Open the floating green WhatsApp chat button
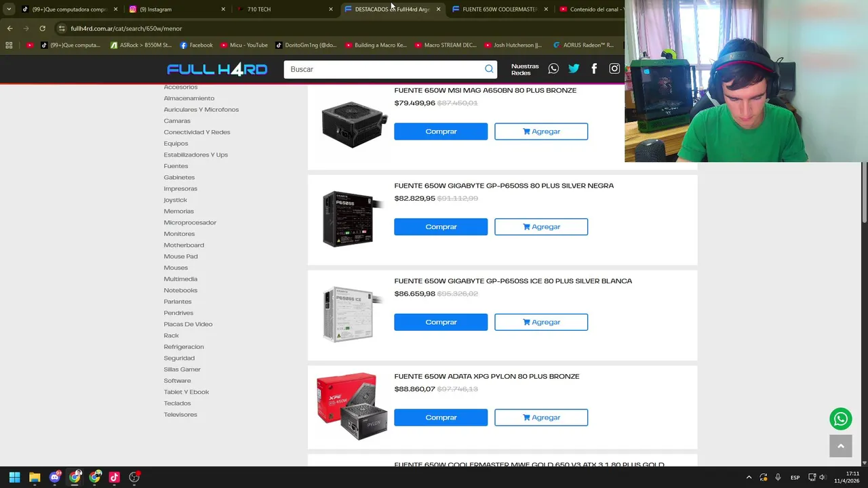 (x=841, y=419)
